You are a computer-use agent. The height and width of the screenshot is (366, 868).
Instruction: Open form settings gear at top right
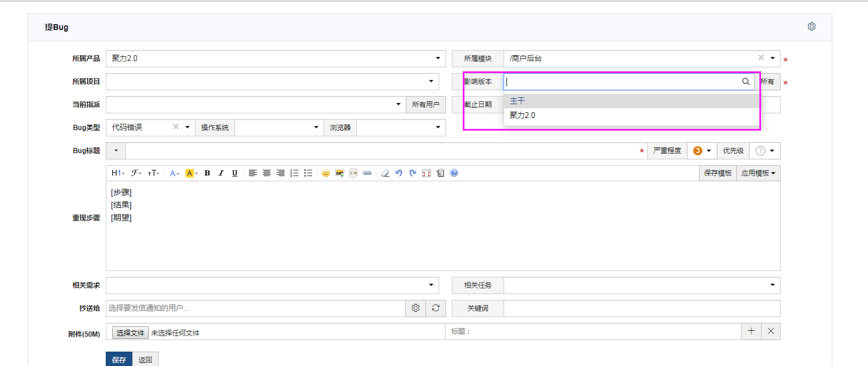pos(812,26)
